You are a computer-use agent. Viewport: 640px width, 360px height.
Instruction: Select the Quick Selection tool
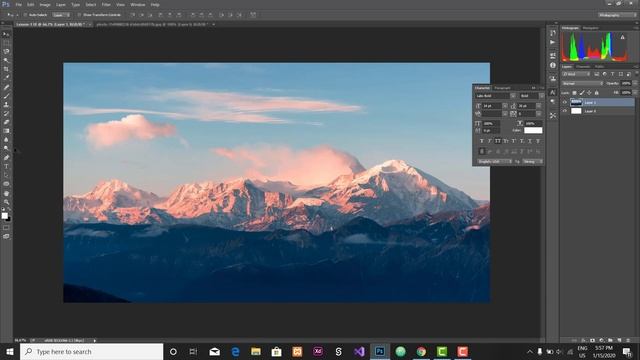(6, 60)
